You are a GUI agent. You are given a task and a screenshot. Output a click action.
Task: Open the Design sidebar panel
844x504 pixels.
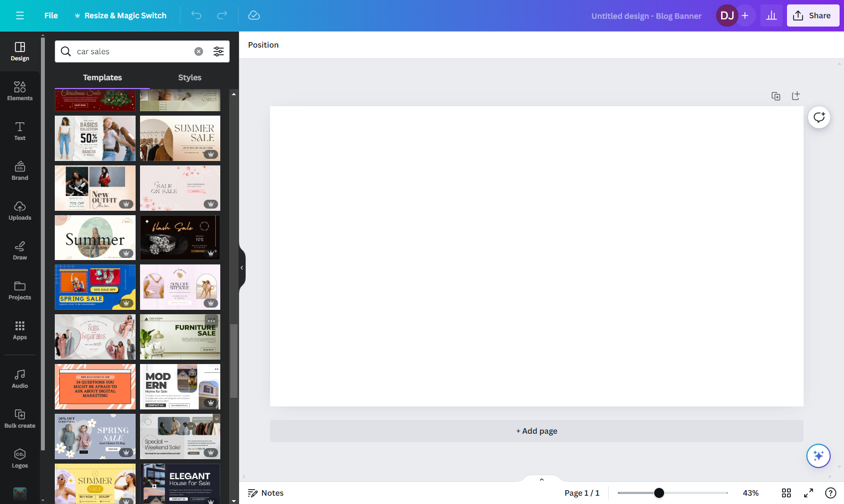coord(20,51)
